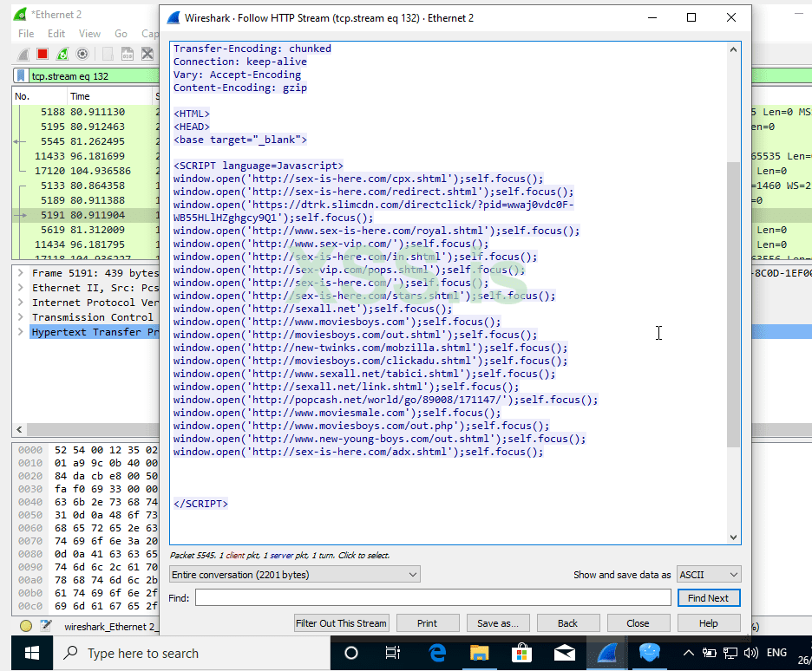Edit the capture comment via pencil icon
This screenshot has width=812, height=671.
[44, 625]
